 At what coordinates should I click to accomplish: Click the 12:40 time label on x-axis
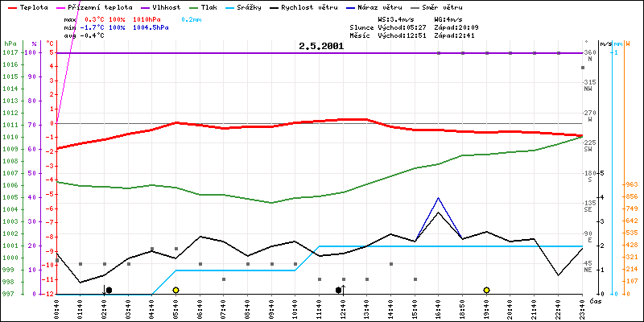click(344, 306)
